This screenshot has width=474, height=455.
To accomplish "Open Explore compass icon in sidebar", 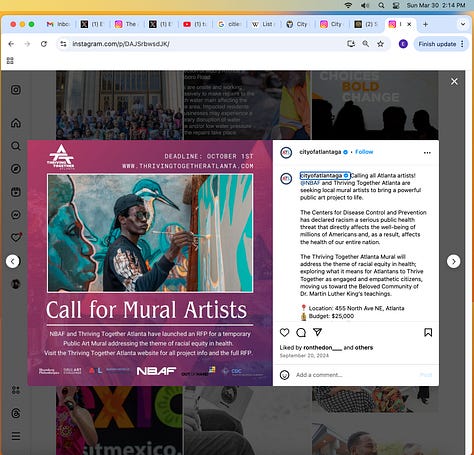I will tap(16, 169).
